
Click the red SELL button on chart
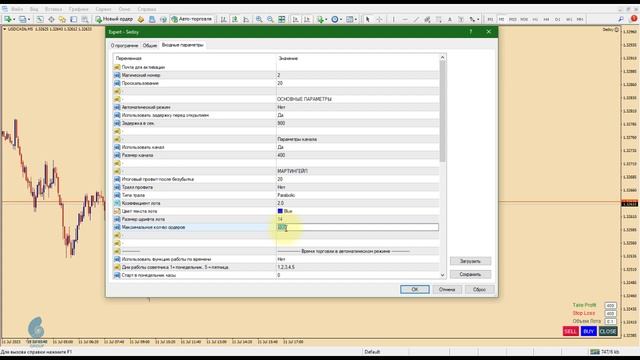point(570,331)
